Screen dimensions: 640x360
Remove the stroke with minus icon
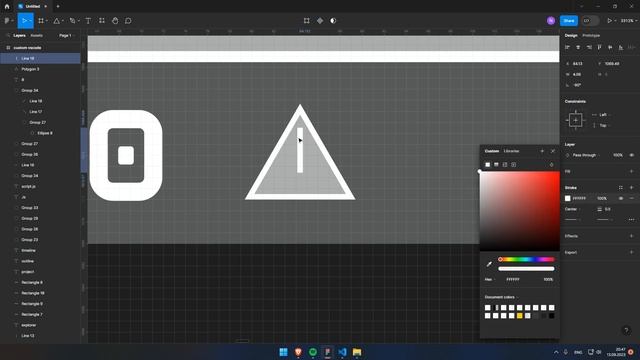[x=631, y=198]
